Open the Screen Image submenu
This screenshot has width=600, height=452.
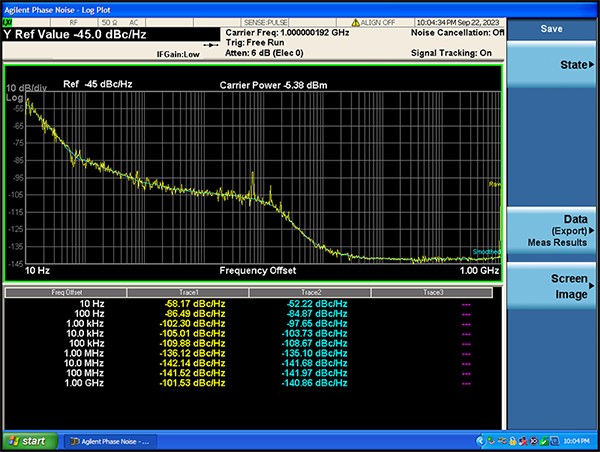pyautogui.click(x=551, y=286)
